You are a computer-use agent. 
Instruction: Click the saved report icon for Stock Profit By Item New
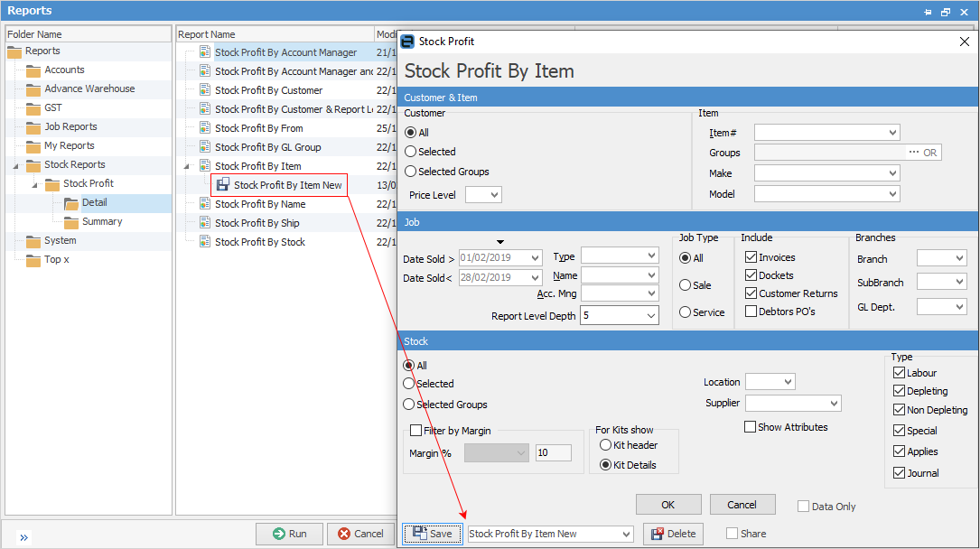click(223, 185)
